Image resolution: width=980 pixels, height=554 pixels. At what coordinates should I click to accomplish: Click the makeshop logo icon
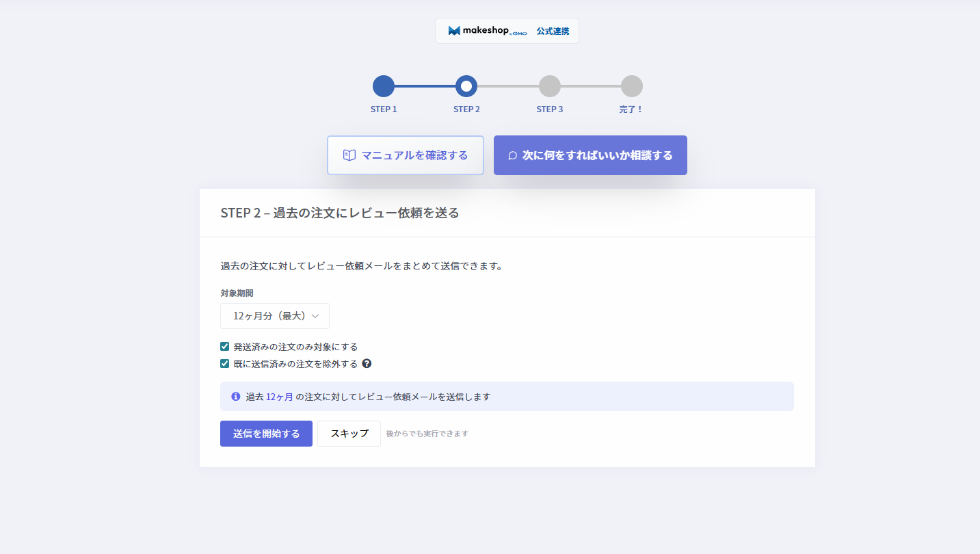coord(455,31)
